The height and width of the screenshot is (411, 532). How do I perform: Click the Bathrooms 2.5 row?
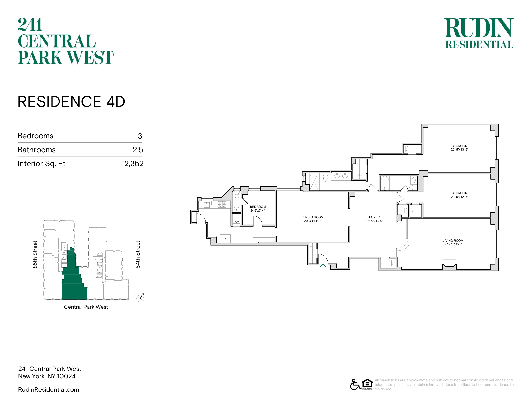(80, 149)
